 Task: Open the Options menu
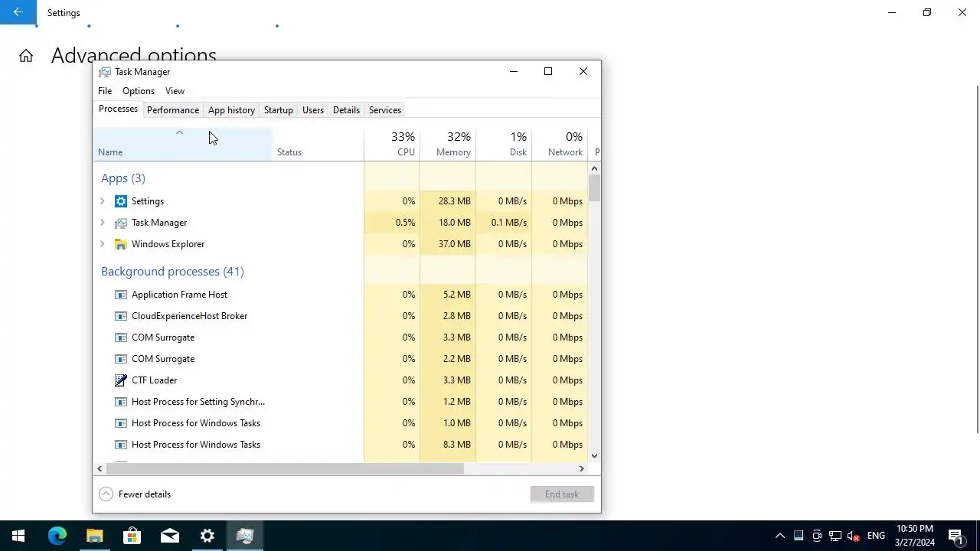tap(139, 91)
